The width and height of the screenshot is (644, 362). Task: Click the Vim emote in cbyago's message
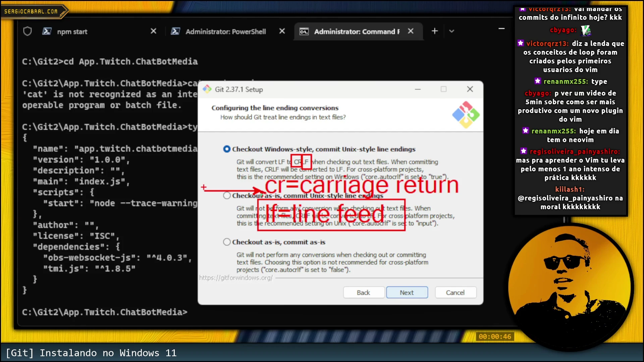coord(586,31)
